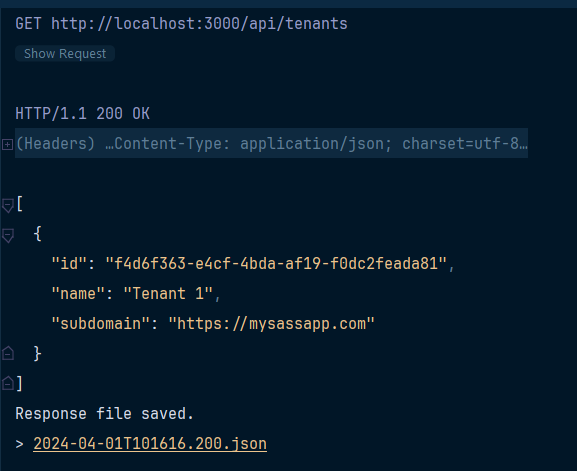Collapse the tenant object at opening brace
The image size is (577, 471).
coord(8,236)
